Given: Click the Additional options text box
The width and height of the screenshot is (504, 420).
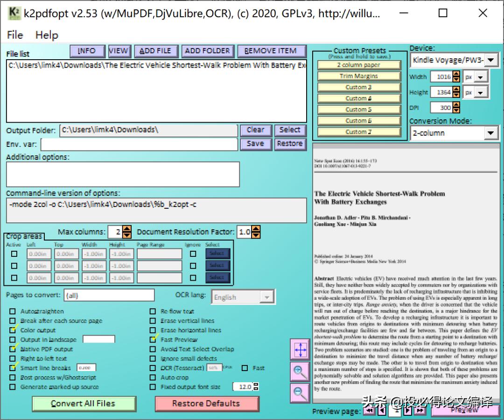Looking at the screenshot, I should pyautogui.click(x=123, y=174).
